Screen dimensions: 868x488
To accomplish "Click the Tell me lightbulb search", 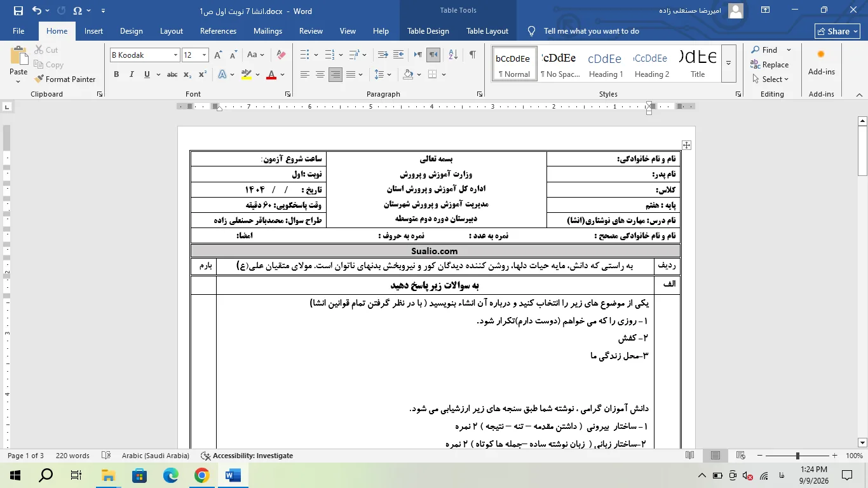I will [532, 31].
